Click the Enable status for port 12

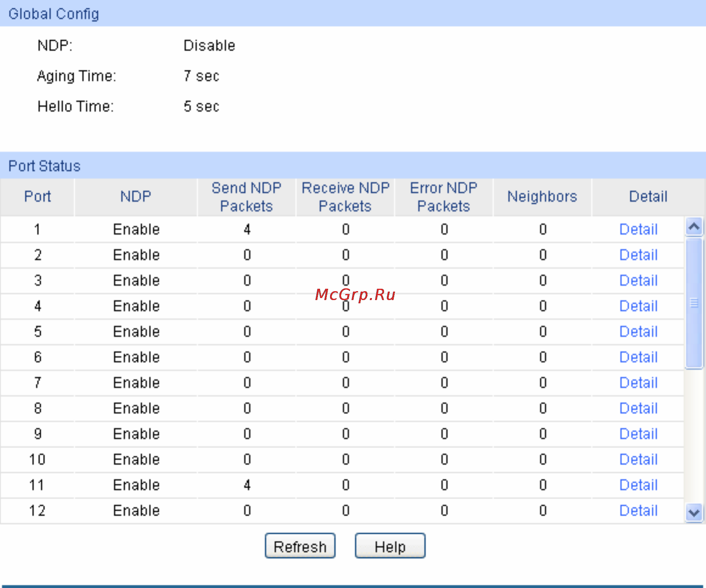tap(136, 511)
